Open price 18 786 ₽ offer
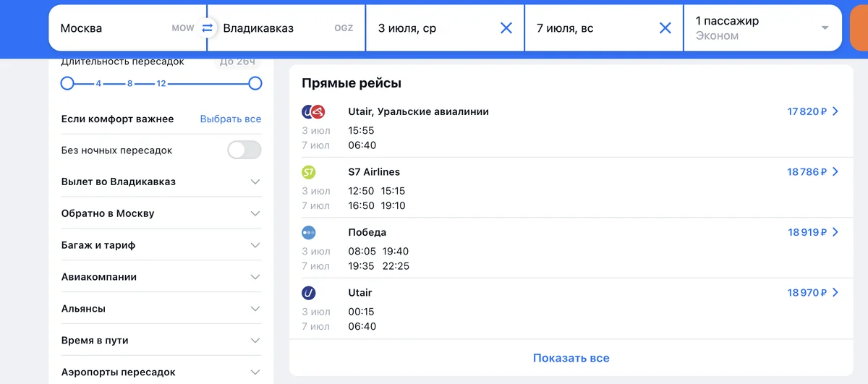868x384 pixels. pyautogui.click(x=807, y=172)
